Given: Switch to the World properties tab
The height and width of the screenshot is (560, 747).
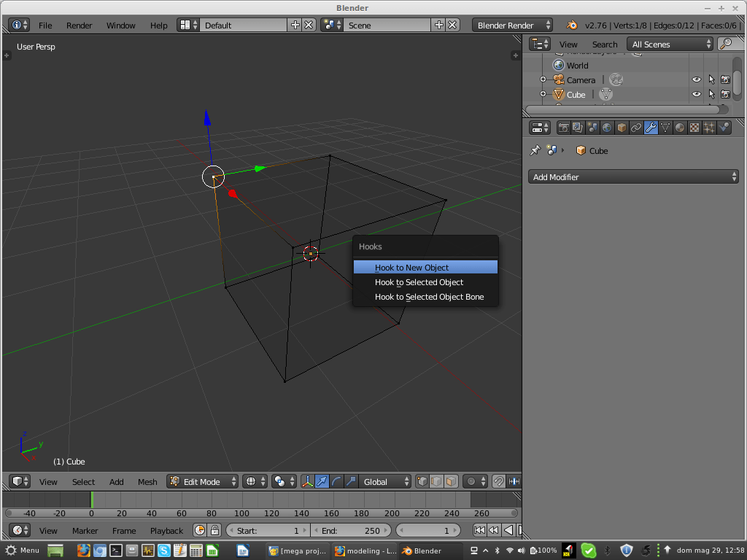Looking at the screenshot, I should (607, 128).
